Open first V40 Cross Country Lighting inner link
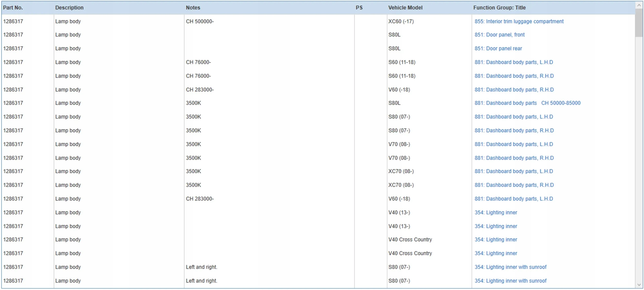 coord(496,240)
